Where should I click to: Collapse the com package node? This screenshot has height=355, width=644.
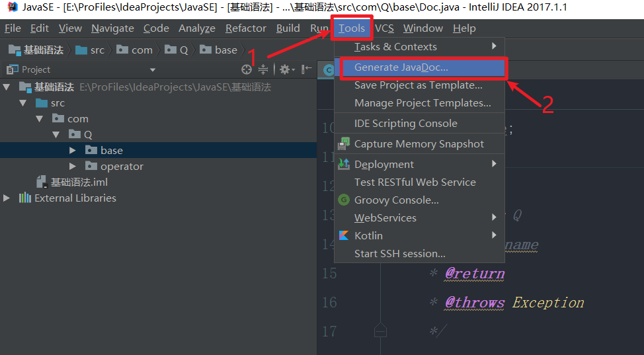(40, 119)
